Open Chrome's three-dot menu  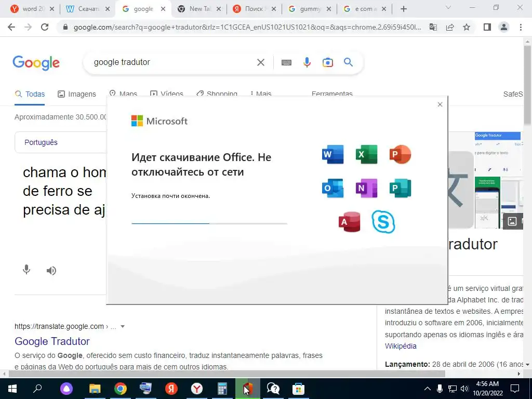[521, 27]
